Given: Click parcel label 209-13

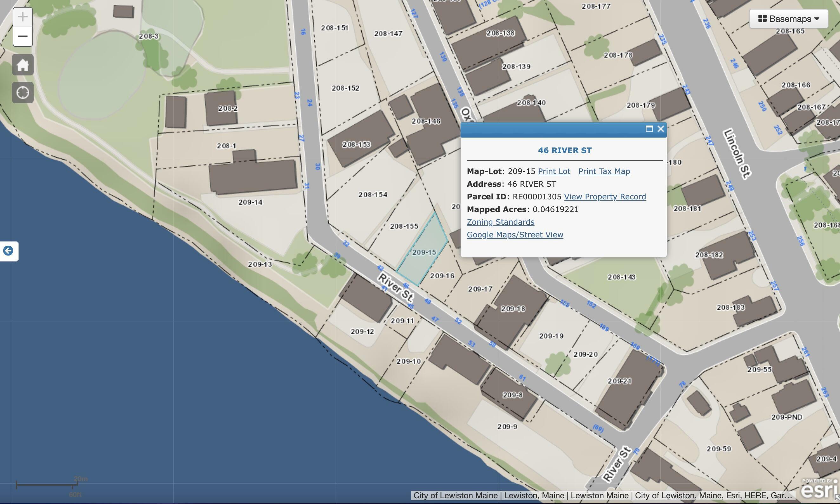Looking at the screenshot, I should tap(260, 264).
